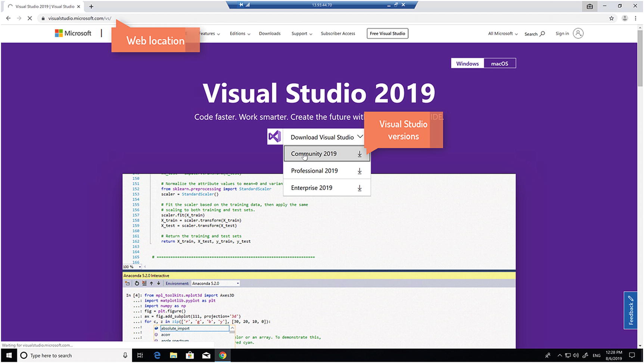Click the Microsoft logo
Image resolution: width=644 pixels, height=363 pixels.
pos(73,33)
